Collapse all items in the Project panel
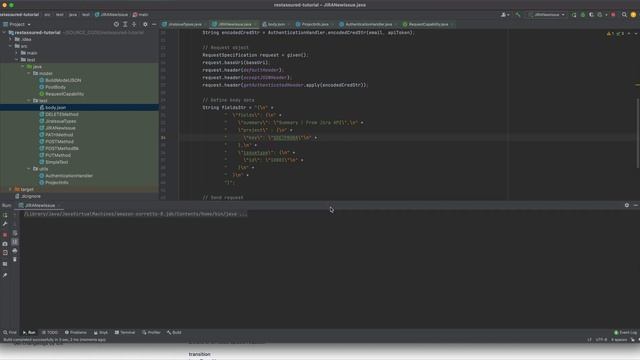Screen dimensions: 640x360 pos(134,24)
